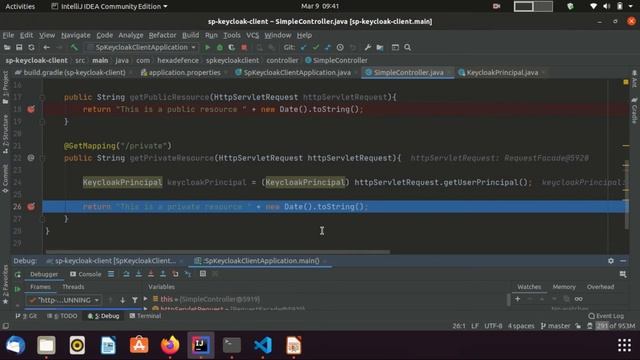640x360 pixels.
Task: Switch to Console tab in debug panel
Action: [86, 274]
